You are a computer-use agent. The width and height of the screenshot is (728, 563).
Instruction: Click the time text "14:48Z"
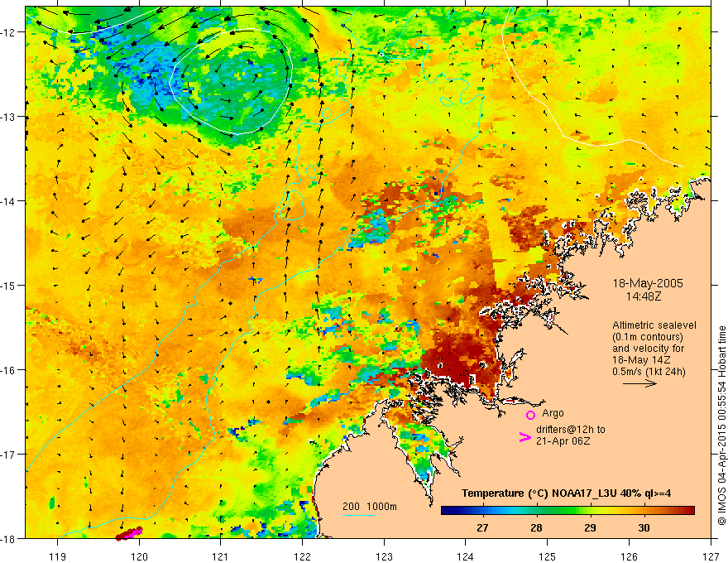(644, 296)
